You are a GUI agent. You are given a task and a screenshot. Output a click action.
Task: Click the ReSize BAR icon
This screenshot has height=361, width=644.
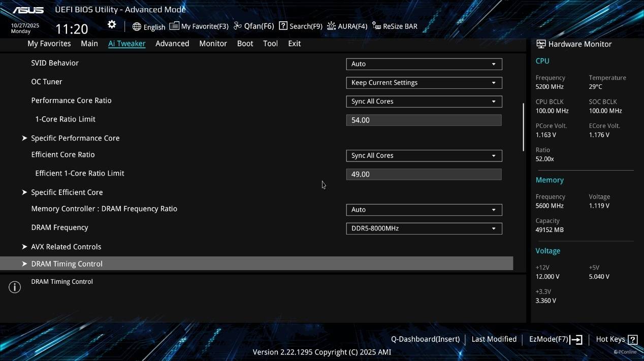point(377,26)
